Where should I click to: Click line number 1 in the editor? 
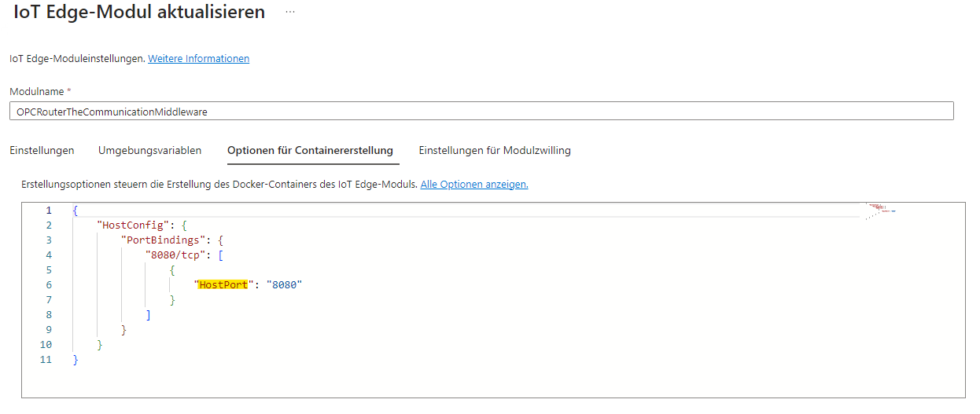tap(49, 211)
